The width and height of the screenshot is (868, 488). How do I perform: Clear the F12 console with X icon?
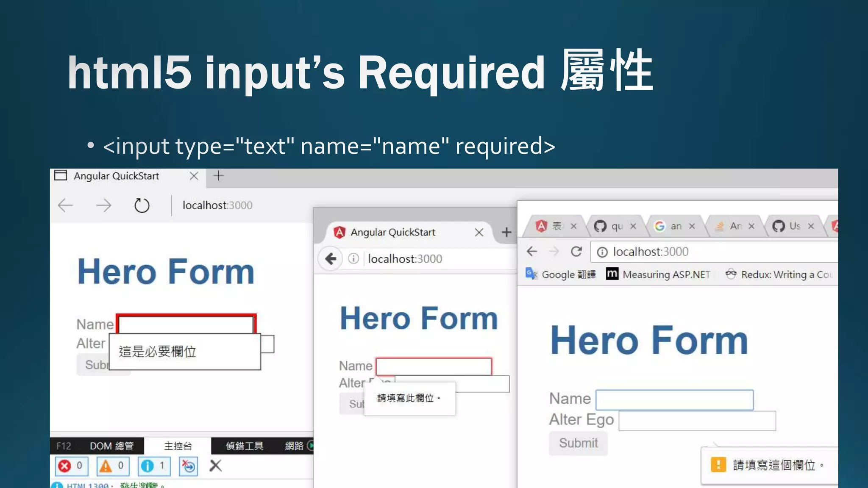click(x=216, y=466)
